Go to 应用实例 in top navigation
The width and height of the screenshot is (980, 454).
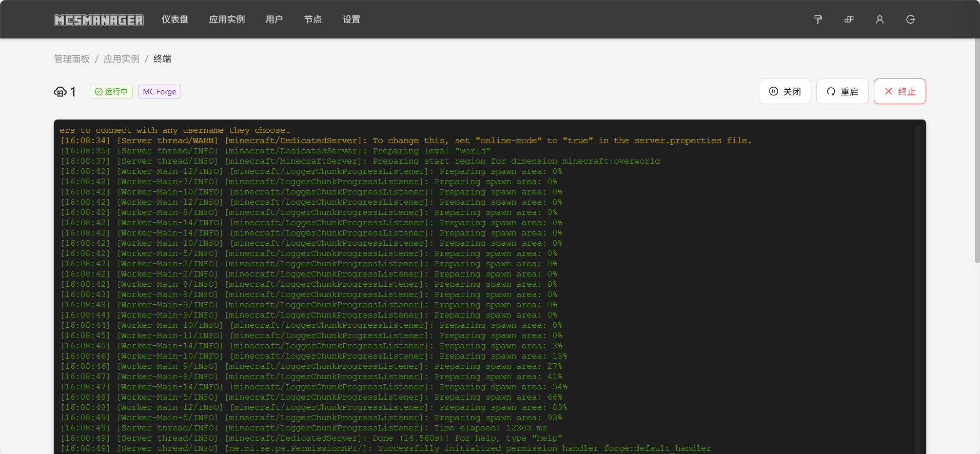tap(227, 19)
